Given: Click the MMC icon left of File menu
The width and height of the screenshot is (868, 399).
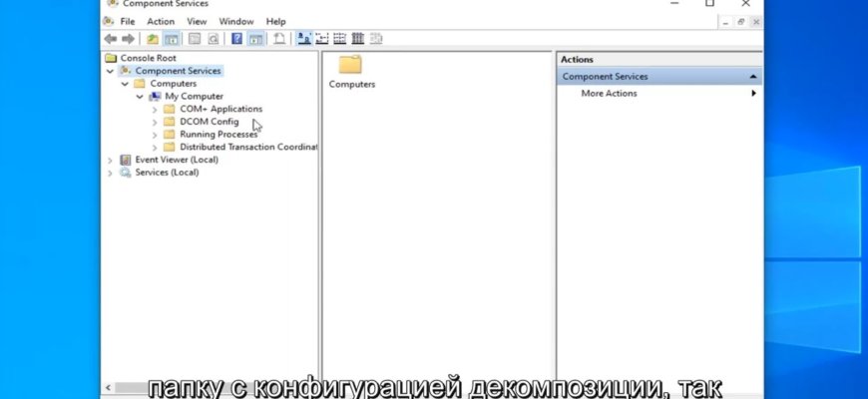Looking at the screenshot, I should pos(109,21).
